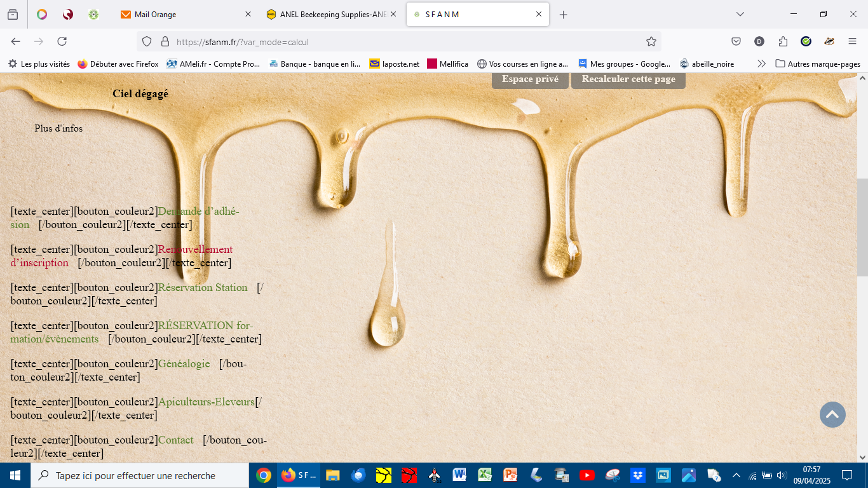Open the Réservation Station link
Screen dimensions: 868x488
203,287
